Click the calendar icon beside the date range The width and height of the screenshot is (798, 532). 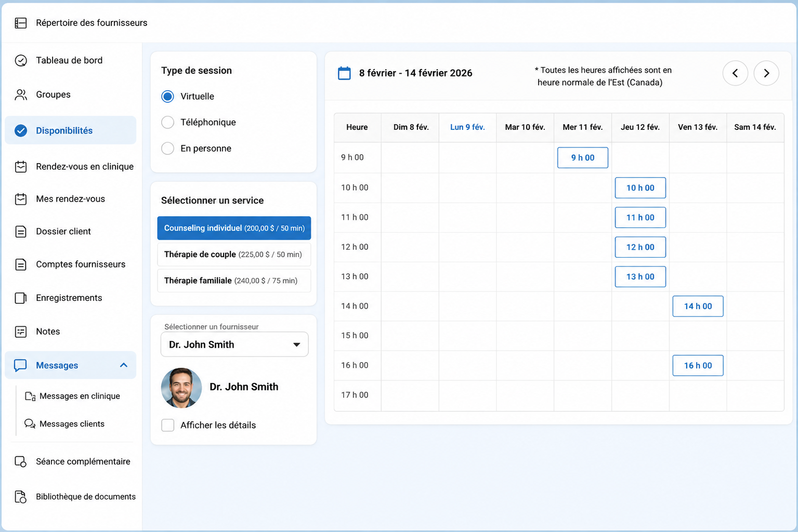(344, 73)
